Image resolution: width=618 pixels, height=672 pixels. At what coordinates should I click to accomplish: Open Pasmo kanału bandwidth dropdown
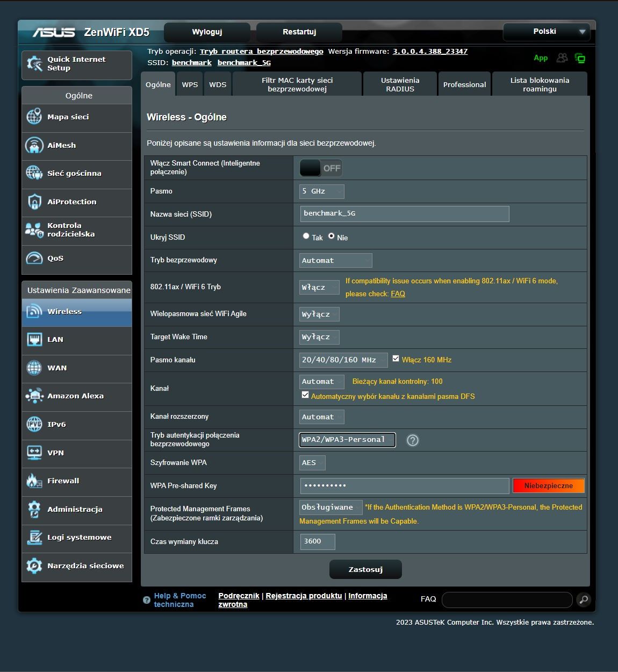pyautogui.click(x=343, y=360)
